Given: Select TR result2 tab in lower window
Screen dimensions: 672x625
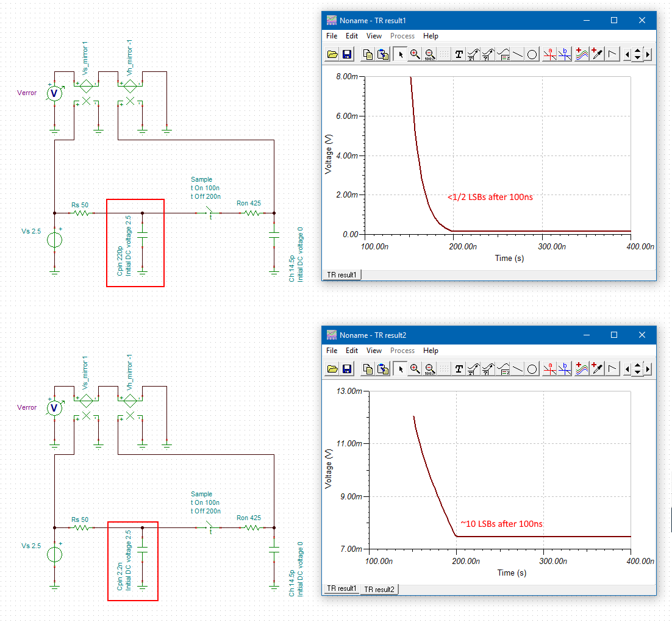Looking at the screenshot, I should pyautogui.click(x=379, y=590).
